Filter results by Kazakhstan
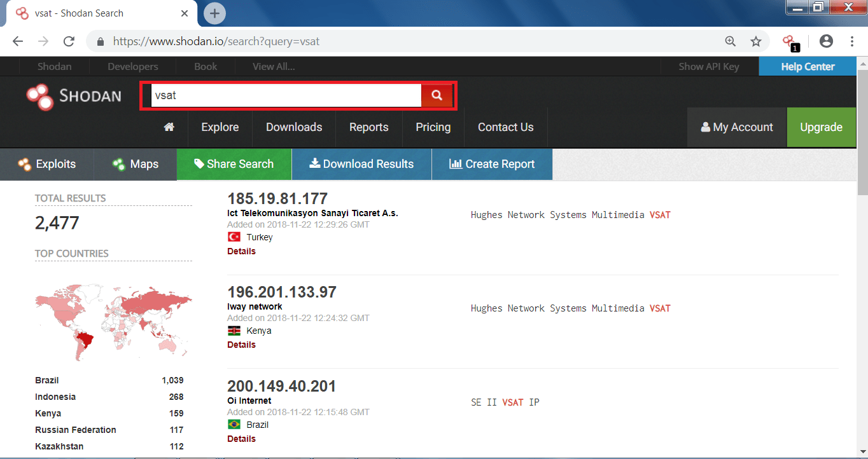 [59, 446]
